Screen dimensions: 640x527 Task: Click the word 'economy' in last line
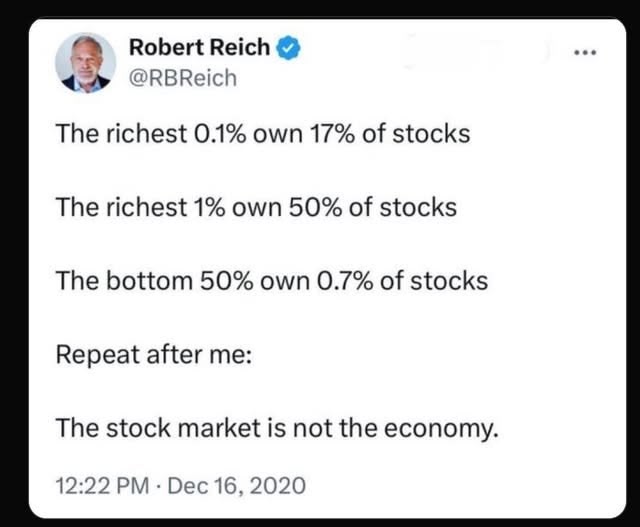coord(439,429)
